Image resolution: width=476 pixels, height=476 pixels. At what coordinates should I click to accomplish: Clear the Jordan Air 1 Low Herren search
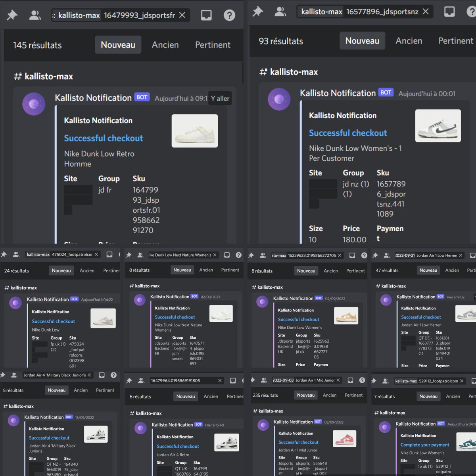[461, 255]
